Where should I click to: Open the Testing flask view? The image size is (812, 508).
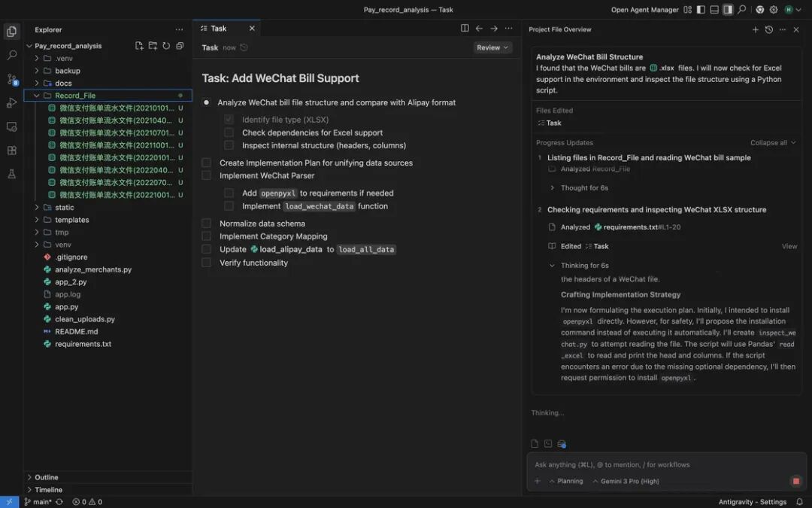12,174
